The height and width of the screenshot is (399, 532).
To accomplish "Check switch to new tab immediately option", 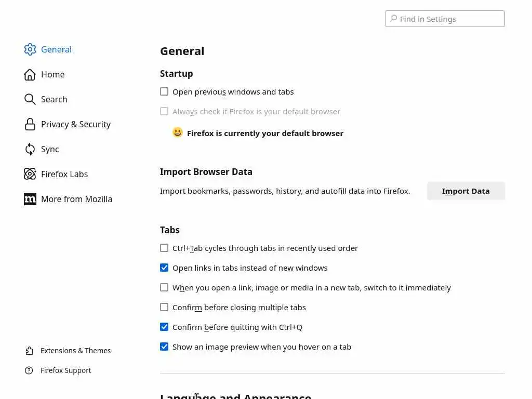I will click(x=164, y=288).
